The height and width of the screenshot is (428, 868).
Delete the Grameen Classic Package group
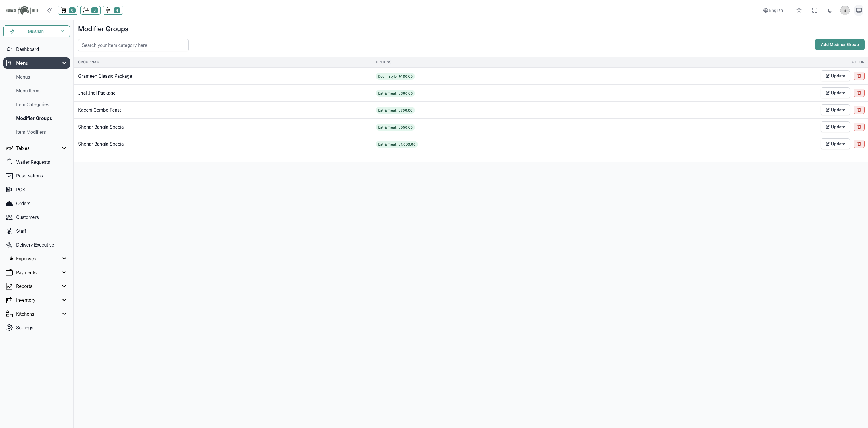click(859, 76)
